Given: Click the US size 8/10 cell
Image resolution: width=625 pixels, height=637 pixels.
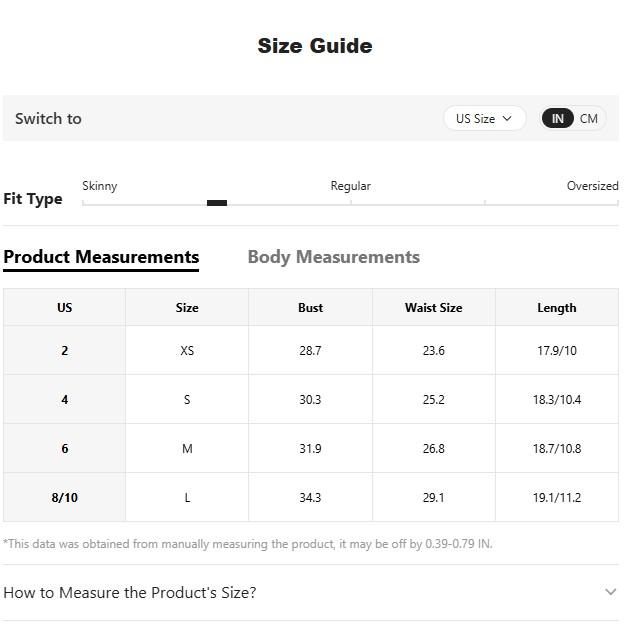Looking at the screenshot, I should coord(64,497).
